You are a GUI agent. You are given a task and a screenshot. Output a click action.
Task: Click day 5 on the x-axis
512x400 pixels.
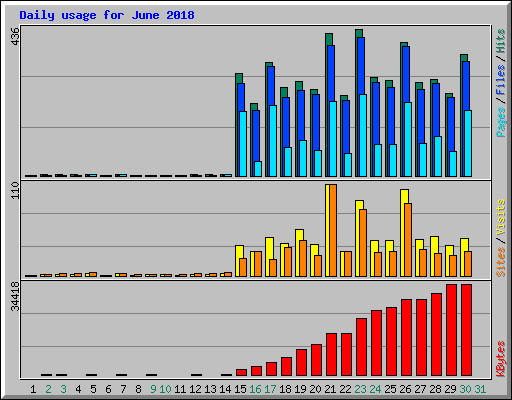point(93,389)
